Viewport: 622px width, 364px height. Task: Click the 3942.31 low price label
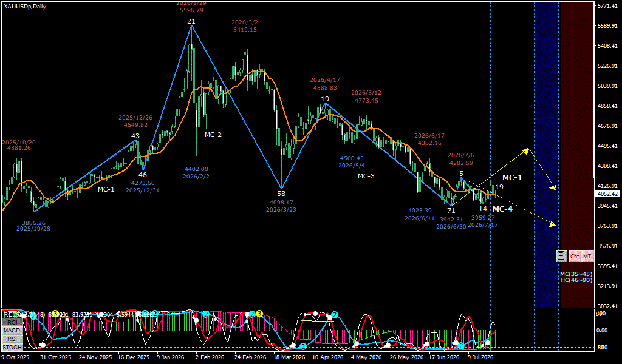click(x=451, y=219)
